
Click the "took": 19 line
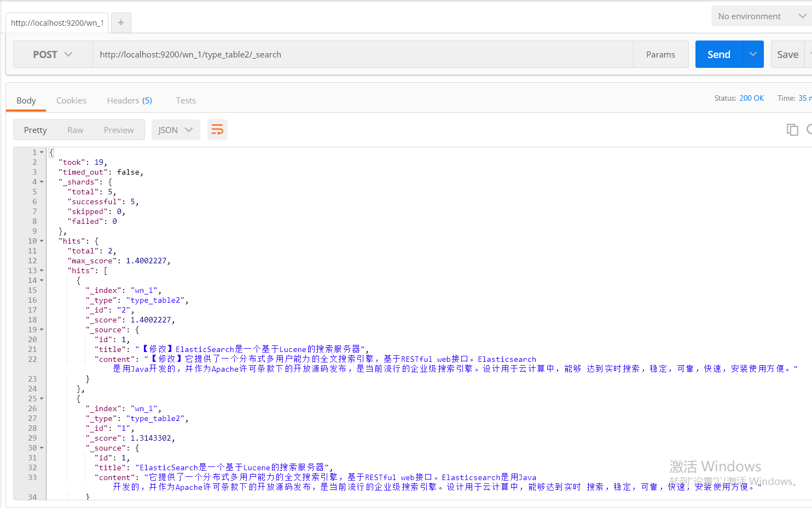83,162
